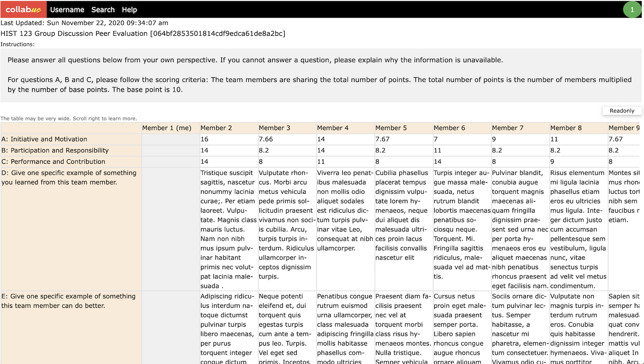
Task: Click Member 6's Initiative score 7
Action: pos(462,139)
